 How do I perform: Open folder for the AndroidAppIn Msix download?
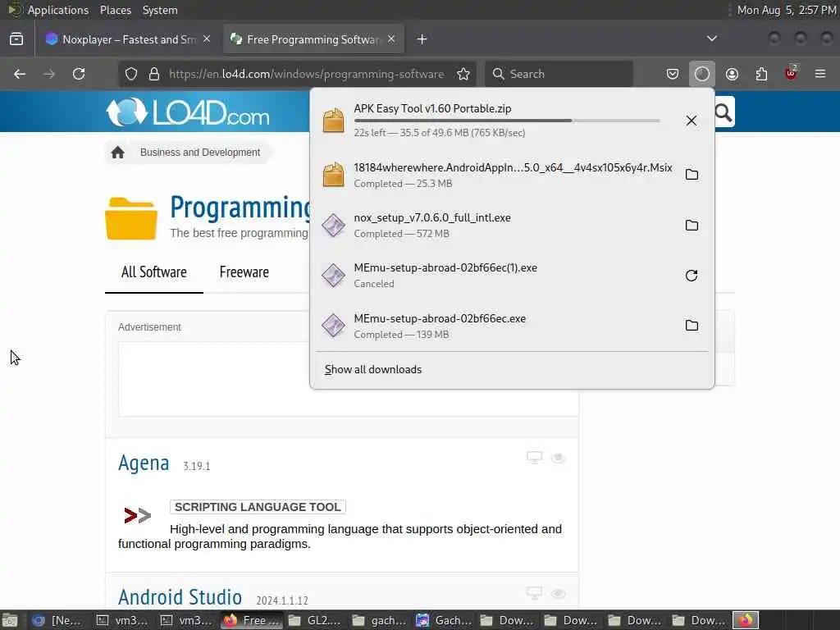click(692, 175)
